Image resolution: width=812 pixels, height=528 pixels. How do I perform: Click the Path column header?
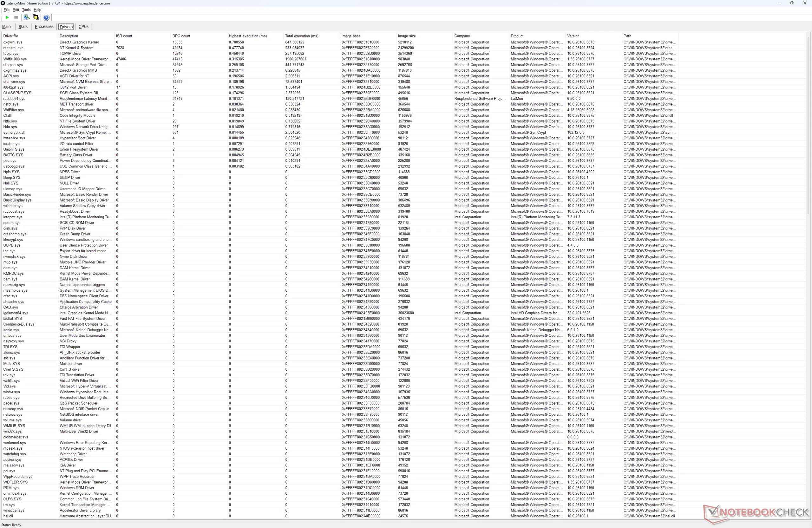(x=650, y=36)
